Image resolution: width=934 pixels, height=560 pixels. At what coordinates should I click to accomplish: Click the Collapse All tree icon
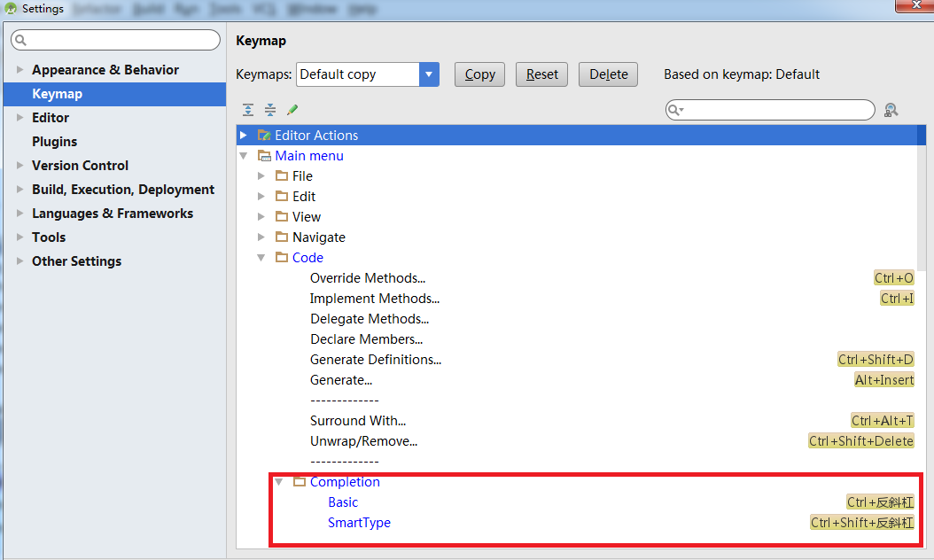click(x=270, y=110)
